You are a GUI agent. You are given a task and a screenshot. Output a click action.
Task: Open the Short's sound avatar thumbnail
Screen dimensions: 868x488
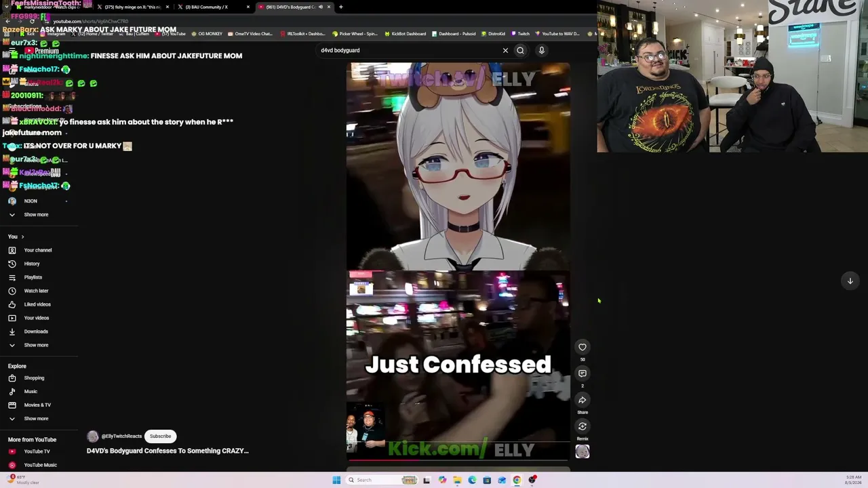[583, 451]
